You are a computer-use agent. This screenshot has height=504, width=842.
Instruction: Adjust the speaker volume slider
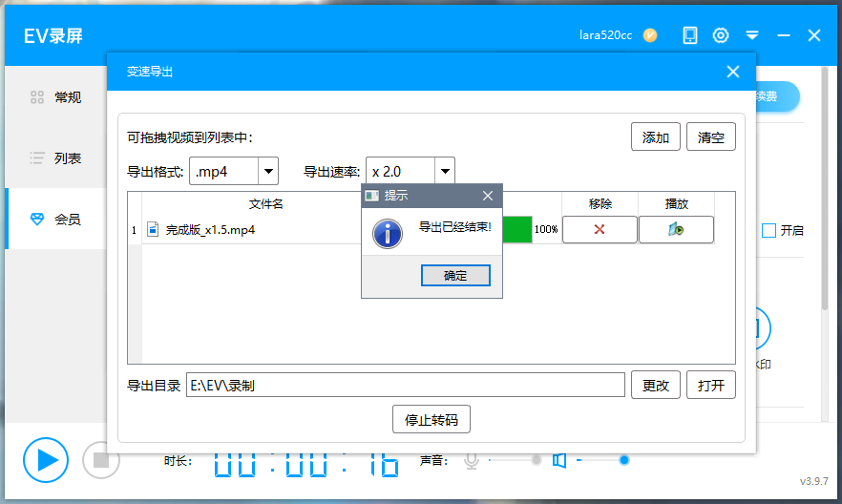603,460
